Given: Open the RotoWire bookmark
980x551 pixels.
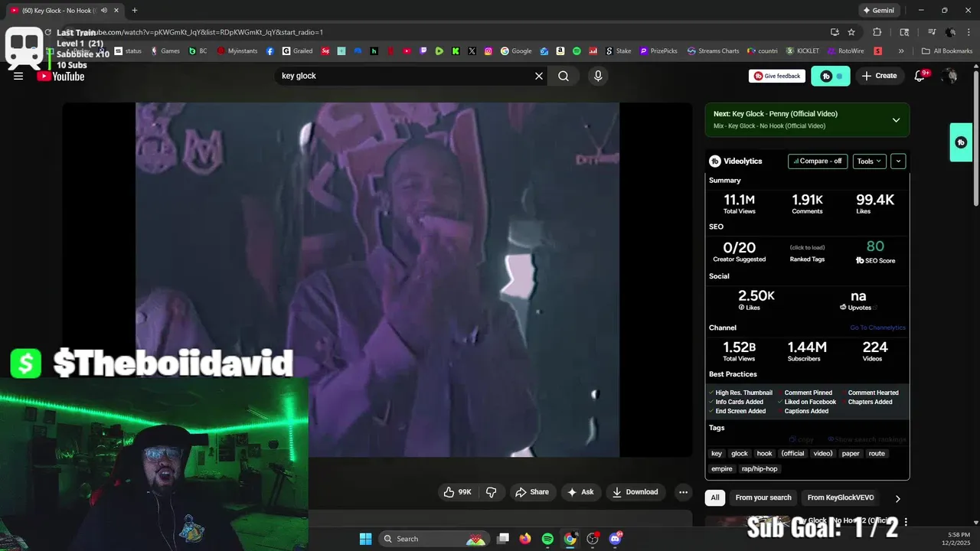Looking at the screenshot, I should pos(845,51).
